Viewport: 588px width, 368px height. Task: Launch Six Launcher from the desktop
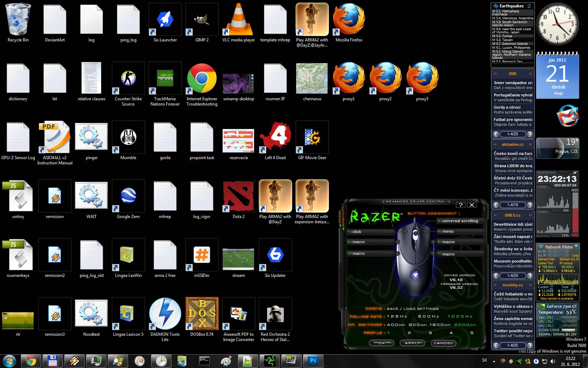point(165,22)
